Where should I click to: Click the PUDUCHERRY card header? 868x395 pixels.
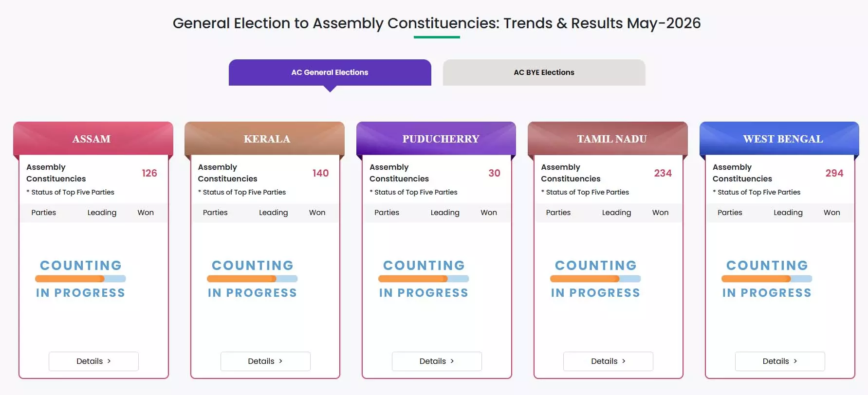(x=436, y=139)
